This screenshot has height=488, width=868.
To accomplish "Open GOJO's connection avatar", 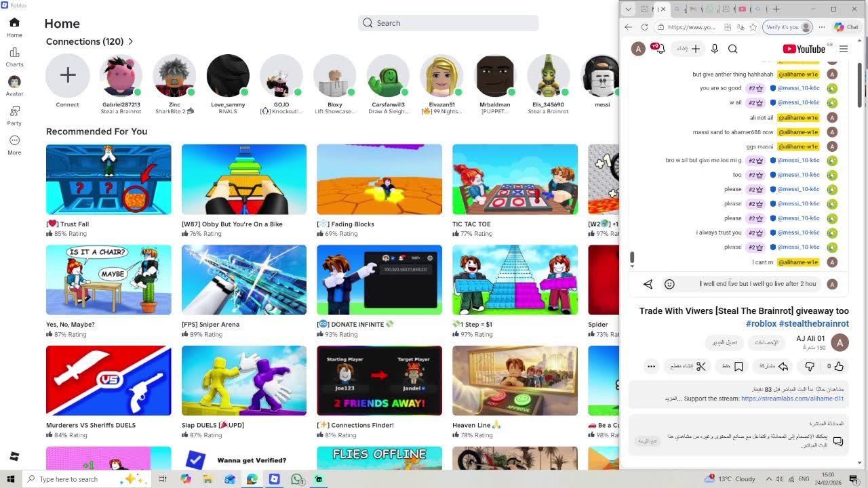I will tap(281, 75).
